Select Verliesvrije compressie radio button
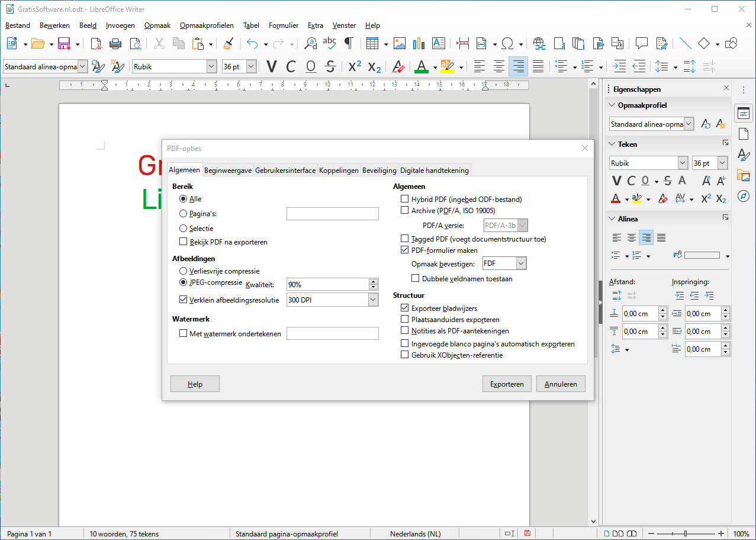756x540 pixels. click(x=184, y=271)
